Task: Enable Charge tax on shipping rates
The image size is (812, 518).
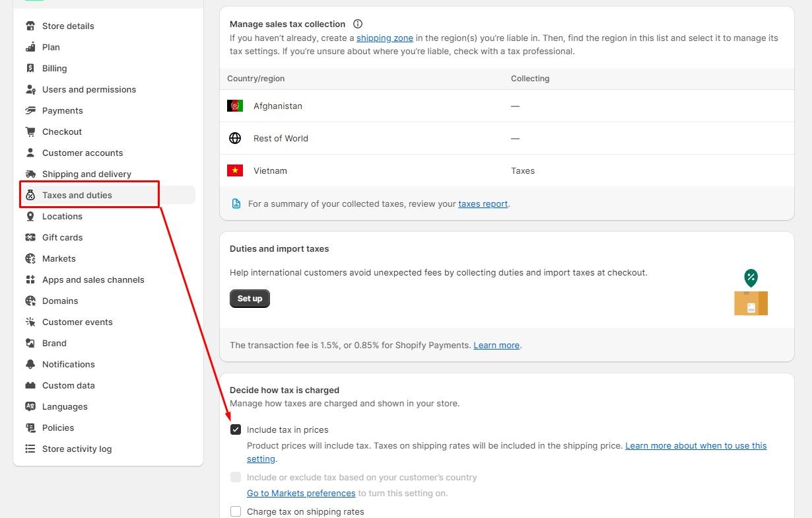Action: coord(236,511)
